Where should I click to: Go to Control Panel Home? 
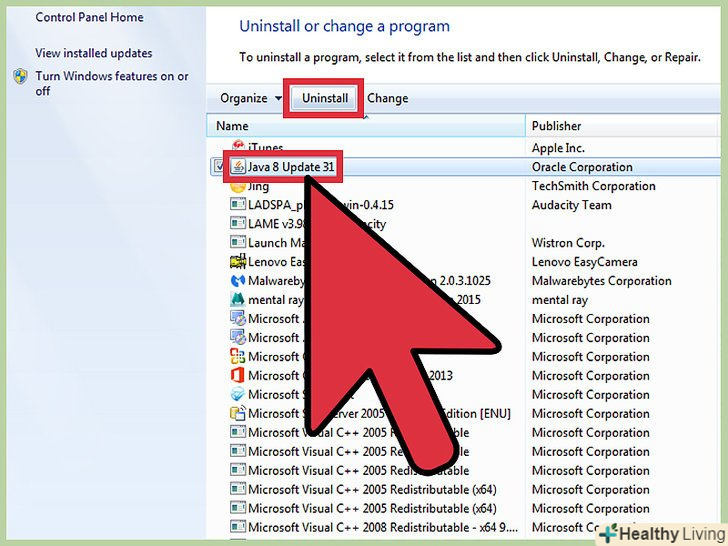tap(90, 18)
